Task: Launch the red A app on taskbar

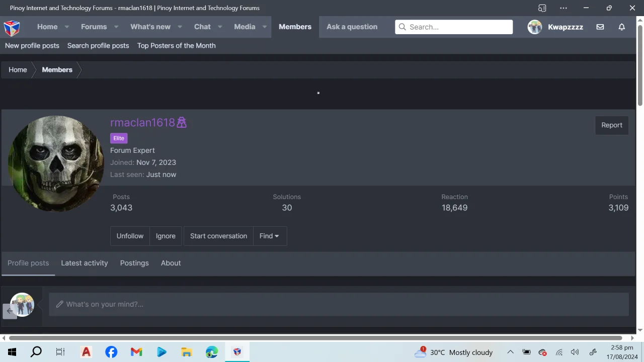Action: [x=86, y=352]
